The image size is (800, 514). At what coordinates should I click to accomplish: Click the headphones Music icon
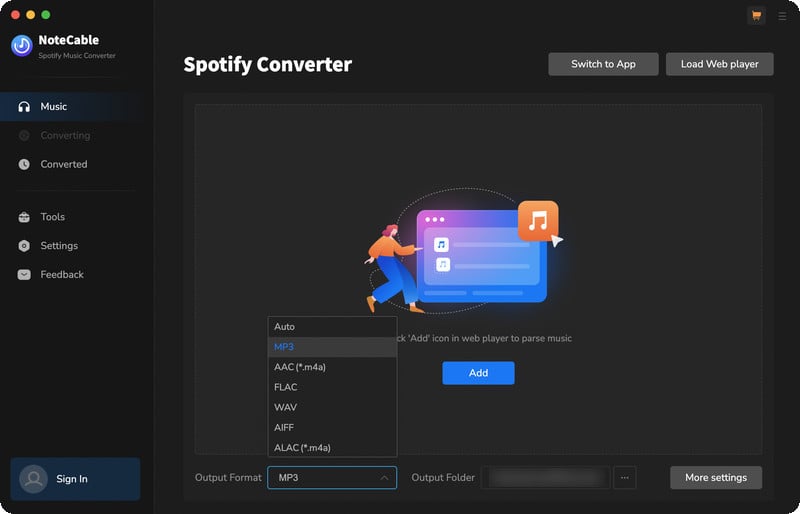[x=24, y=107]
